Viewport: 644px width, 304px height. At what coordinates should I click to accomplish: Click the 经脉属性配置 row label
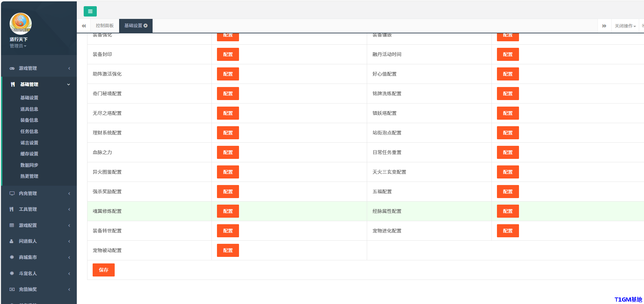click(x=387, y=211)
